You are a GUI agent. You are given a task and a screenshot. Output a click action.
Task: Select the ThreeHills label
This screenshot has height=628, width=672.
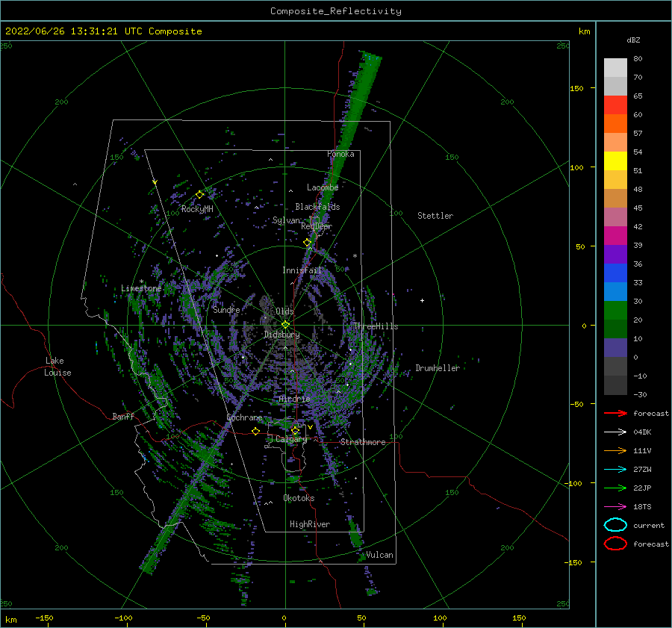click(376, 326)
